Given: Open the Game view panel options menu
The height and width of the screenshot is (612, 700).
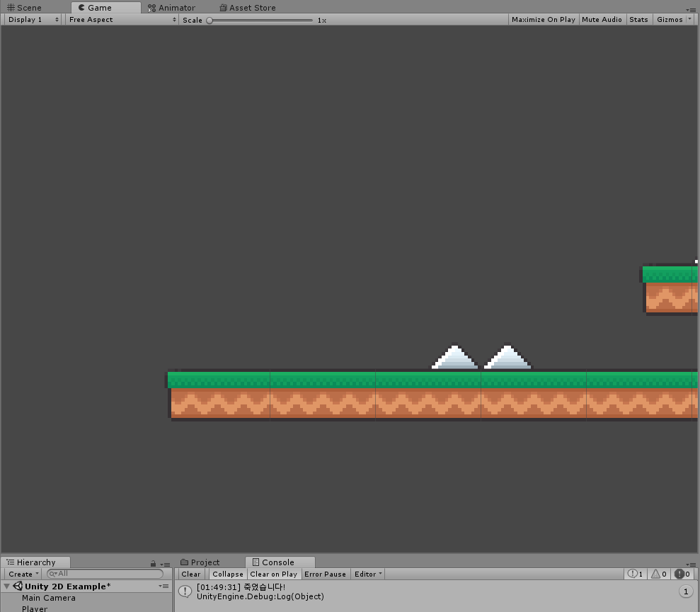Looking at the screenshot, I should click(691, 9).
